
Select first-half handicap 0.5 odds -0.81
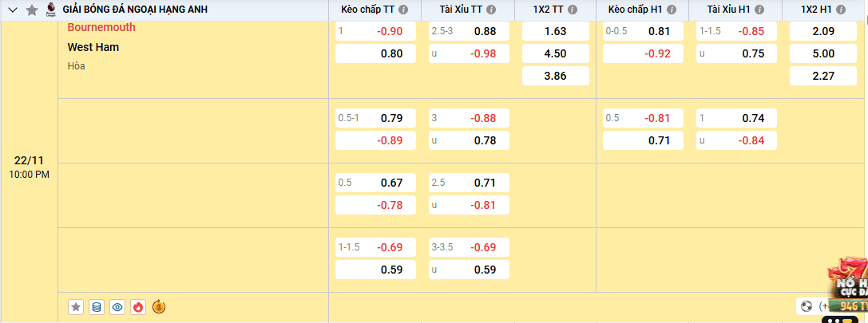click(x=643, y=118)
